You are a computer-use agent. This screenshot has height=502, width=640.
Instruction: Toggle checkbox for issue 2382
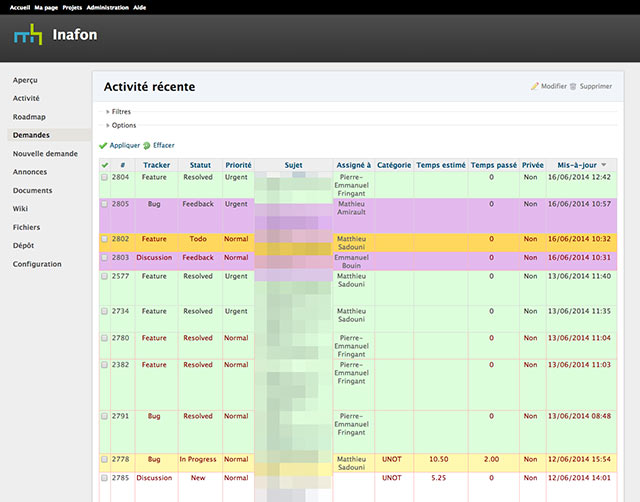(x=104, y=364)
